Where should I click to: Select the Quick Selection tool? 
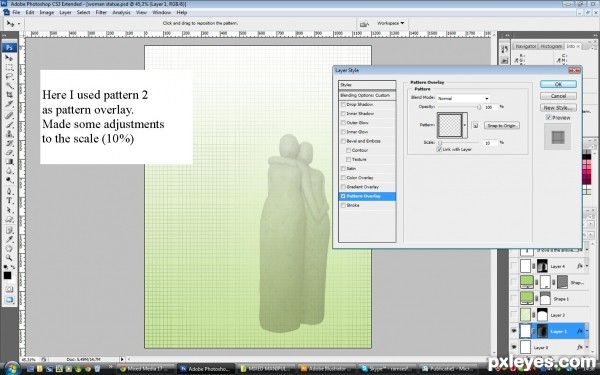coord(9,86)
